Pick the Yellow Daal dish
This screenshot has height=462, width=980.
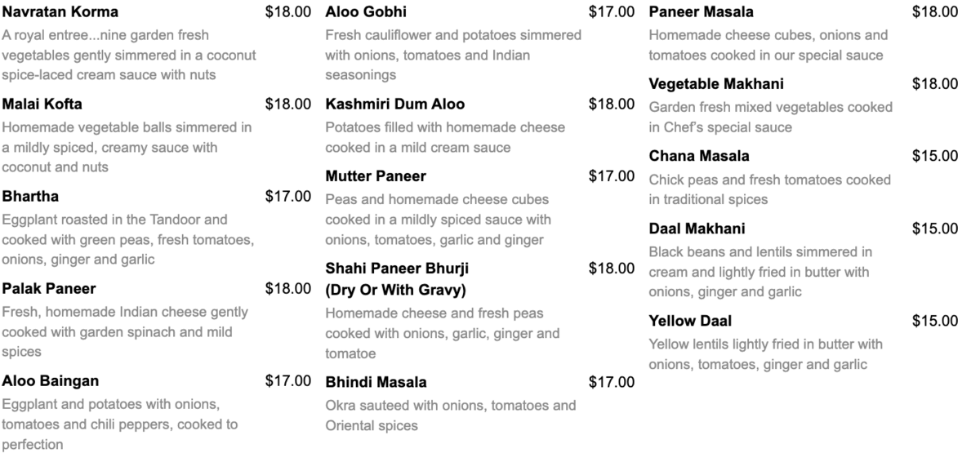tap(690, 321)
